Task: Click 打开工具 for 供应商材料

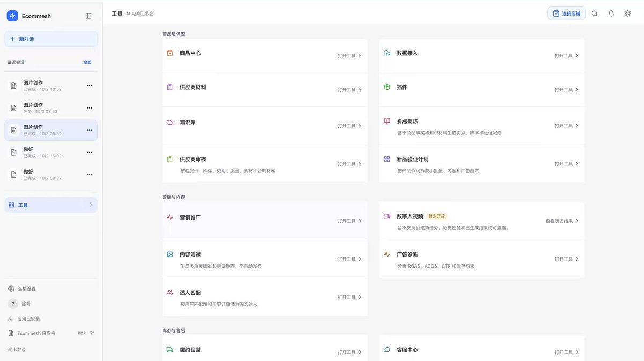Action: pyautogui.click(x=347, y=90)
